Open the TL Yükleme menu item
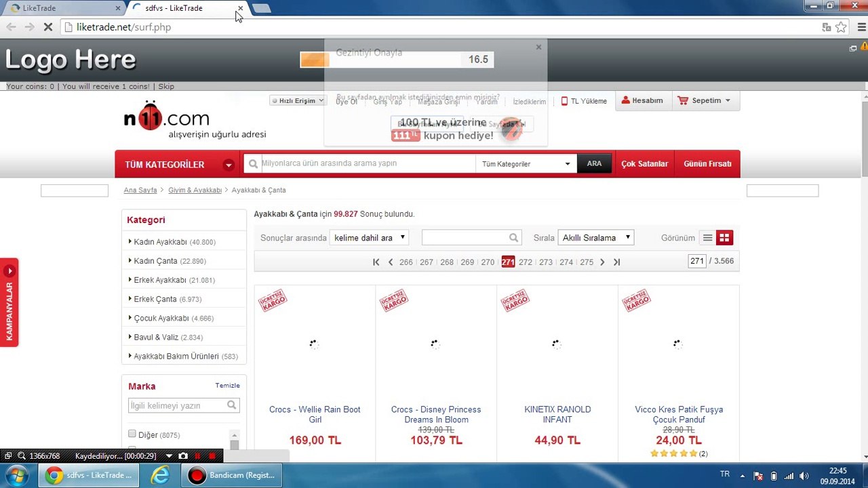This screenshot has width=868, height=488. pos(584,101)
